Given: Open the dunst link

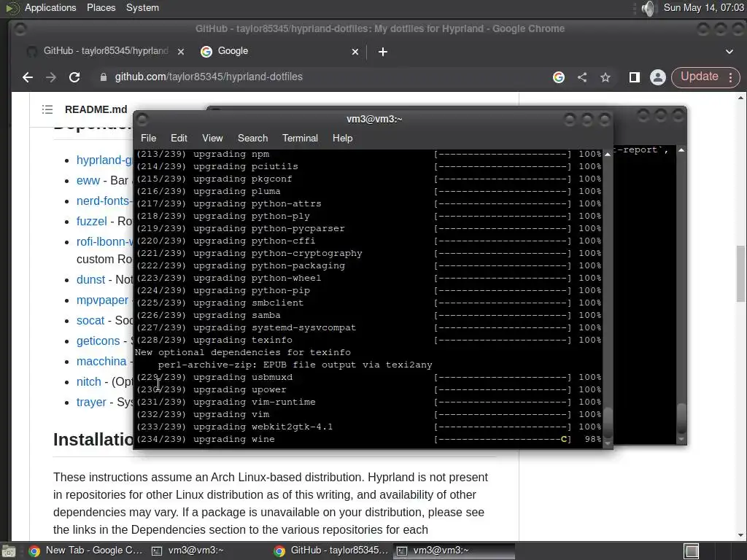Looking at the screenshot, I should click(x=90, y=279).
